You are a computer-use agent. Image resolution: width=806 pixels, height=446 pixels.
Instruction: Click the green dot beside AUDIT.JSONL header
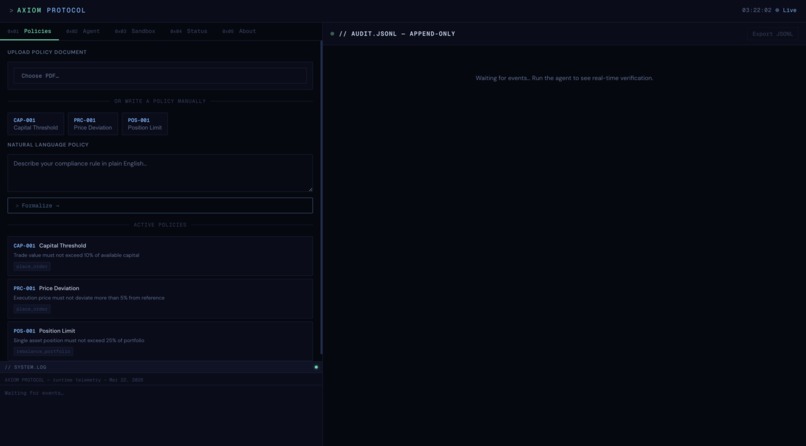(332, 34)
